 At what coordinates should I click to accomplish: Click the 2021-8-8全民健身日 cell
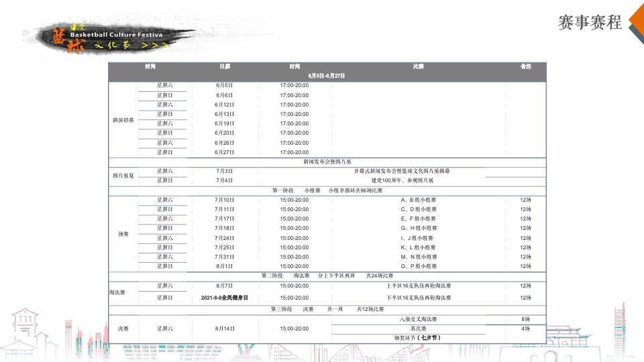click(224, 298)
